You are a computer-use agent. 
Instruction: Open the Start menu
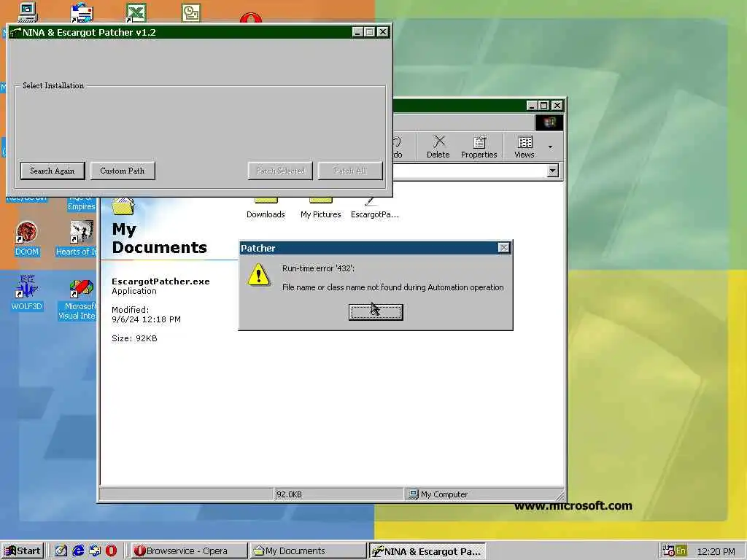click(23, 551)
